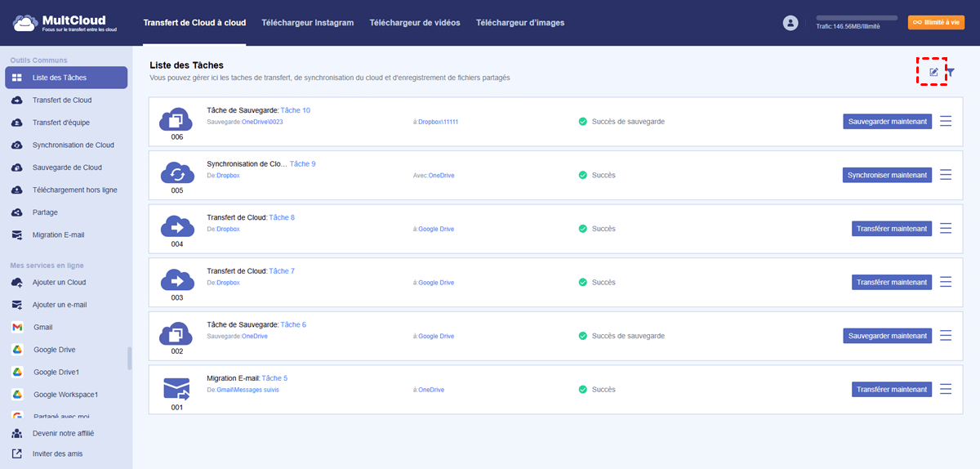This screenshot has height=469, width=980.
Task: Open the user account avatar icon
Action: [790, 23]
